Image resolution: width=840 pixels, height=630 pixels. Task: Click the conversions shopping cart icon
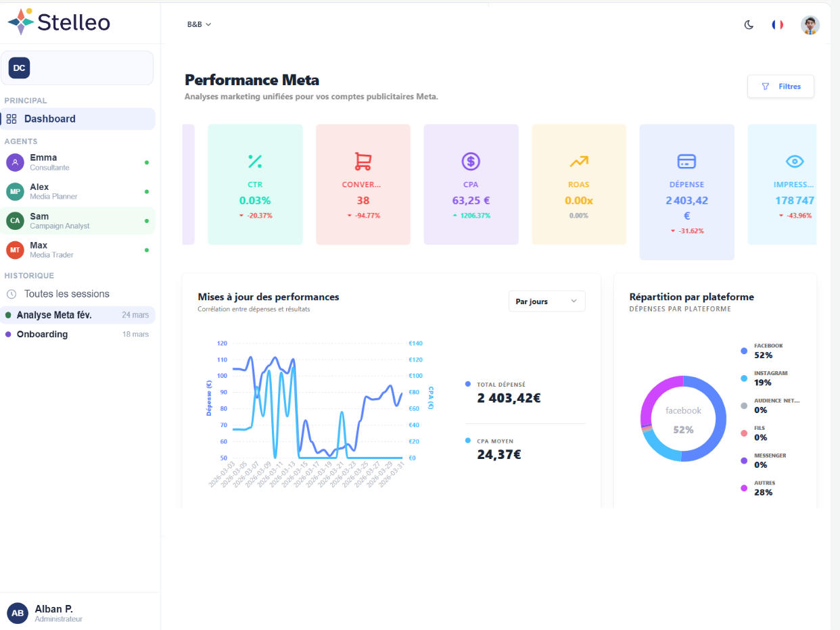(363, 162)
